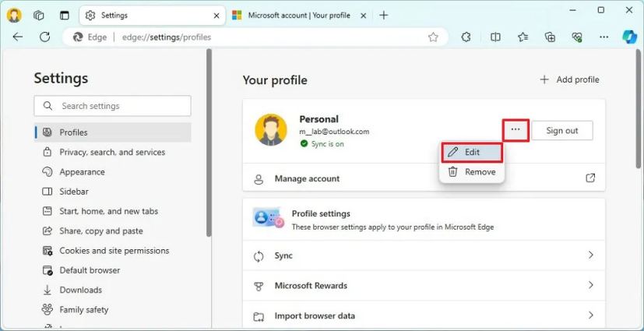Click the three-dot profile options button
The height and width of the screenshot is (331, 644).
516,130
